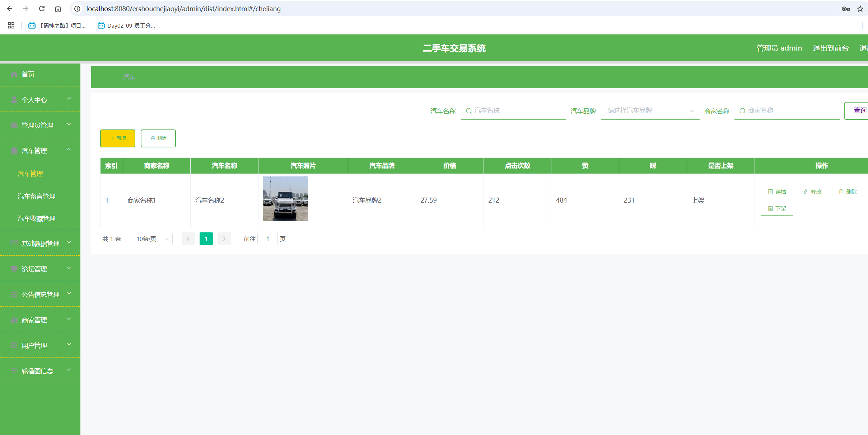Screen dimensions: 868x435
Task: Click the 管理员管理 briefcase icon
Action: tap(14, 125)
